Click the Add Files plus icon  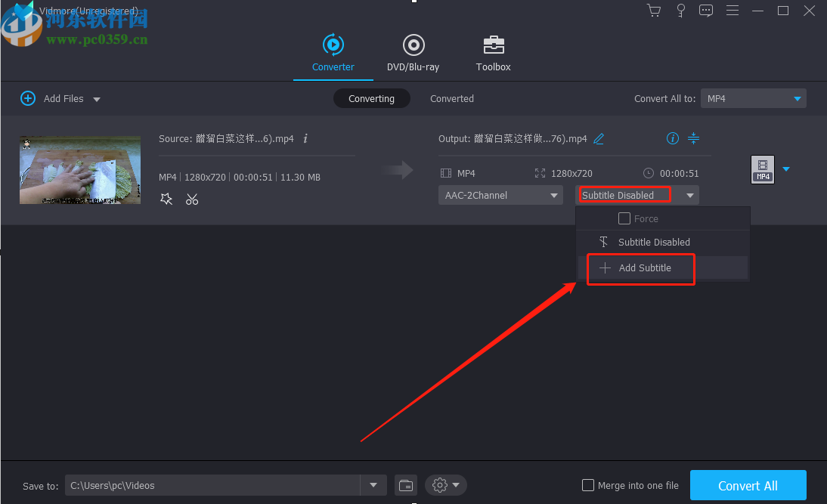[x=28, y=98]
